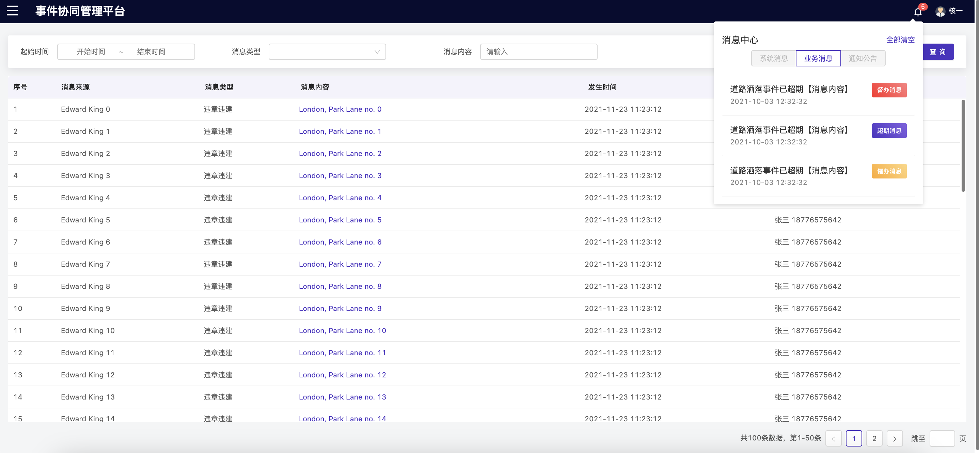Click 张三 18776575642 in row 10
The image size is (980, 453).
[x=808, y=308]
